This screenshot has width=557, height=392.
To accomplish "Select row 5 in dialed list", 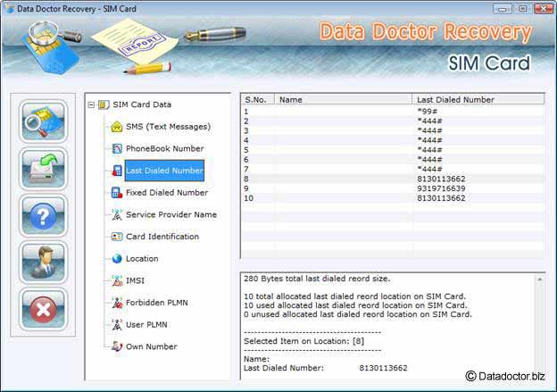I will [393, 150].
